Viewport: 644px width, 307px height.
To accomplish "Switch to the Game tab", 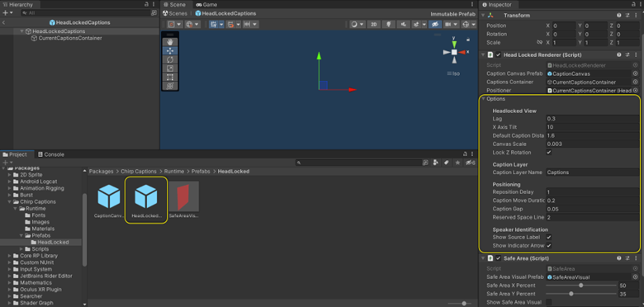I will click(207, 5).
